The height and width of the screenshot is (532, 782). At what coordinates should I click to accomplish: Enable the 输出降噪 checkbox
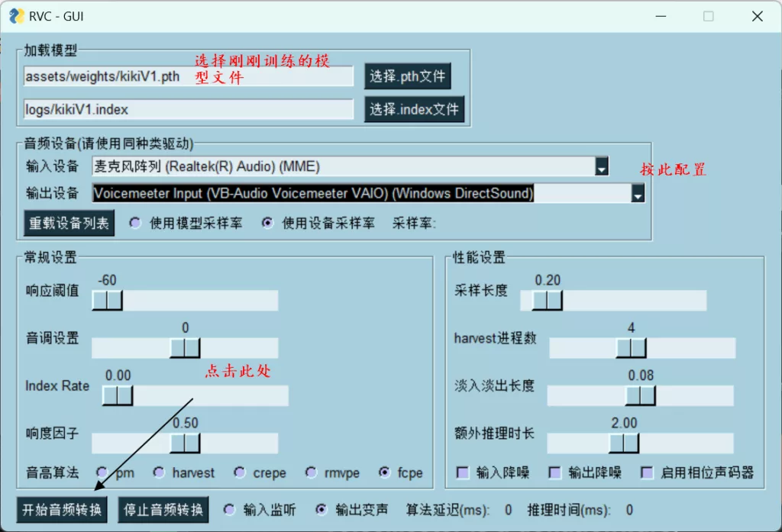pos(555,472)
